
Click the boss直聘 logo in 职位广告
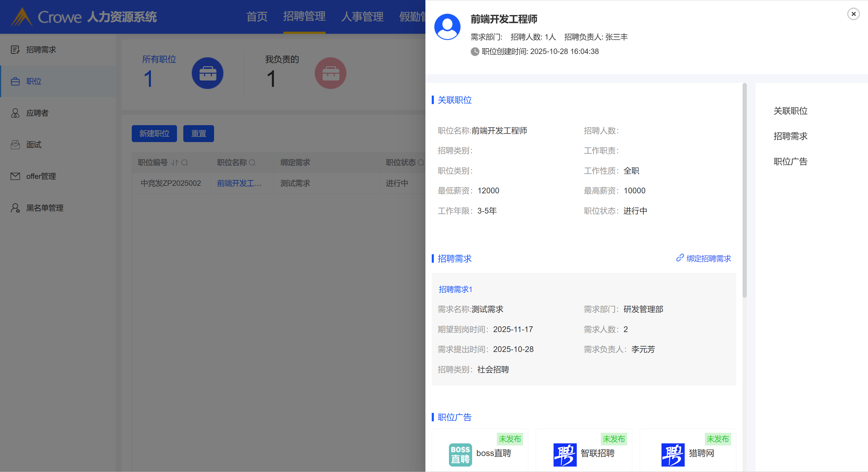coord(460,455)
